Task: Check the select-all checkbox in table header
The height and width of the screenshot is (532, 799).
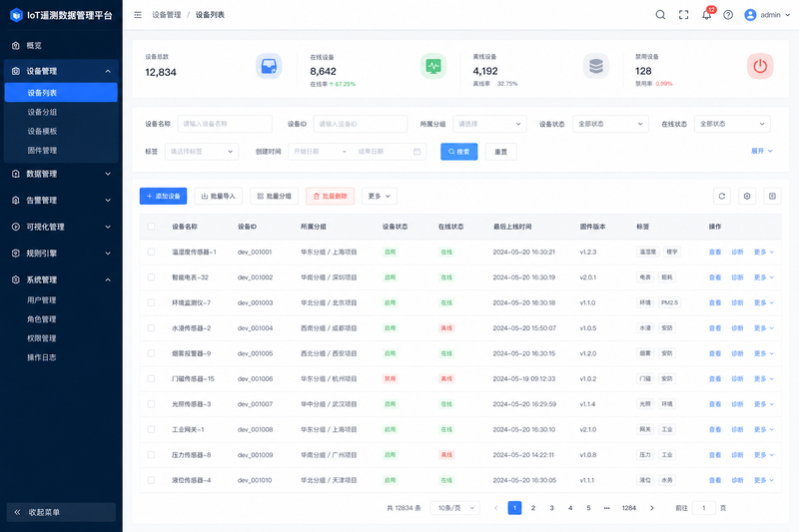Action: click(x=152, y=227)
